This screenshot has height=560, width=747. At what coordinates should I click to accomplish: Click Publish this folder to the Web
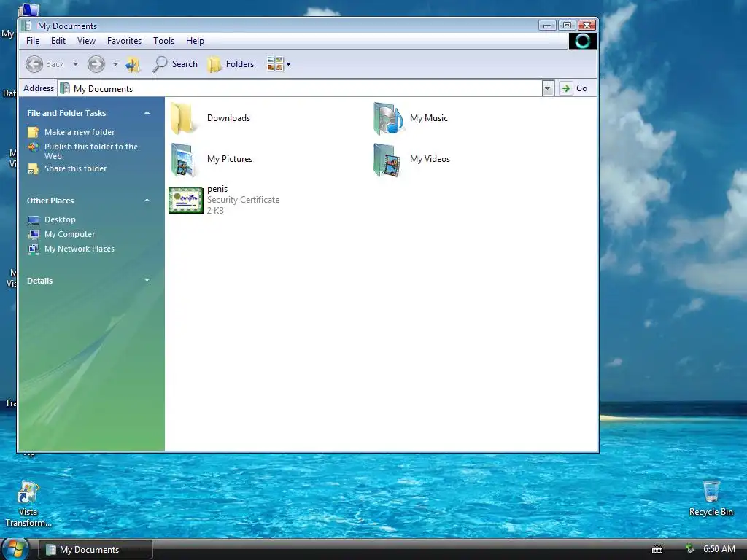pyautogui.click(x=91, y=152)
